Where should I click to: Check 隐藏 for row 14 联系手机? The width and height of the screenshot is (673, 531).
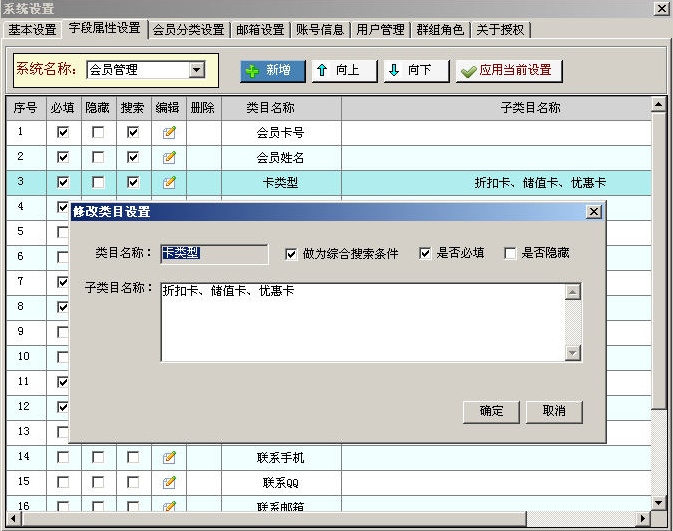(98, 457)
